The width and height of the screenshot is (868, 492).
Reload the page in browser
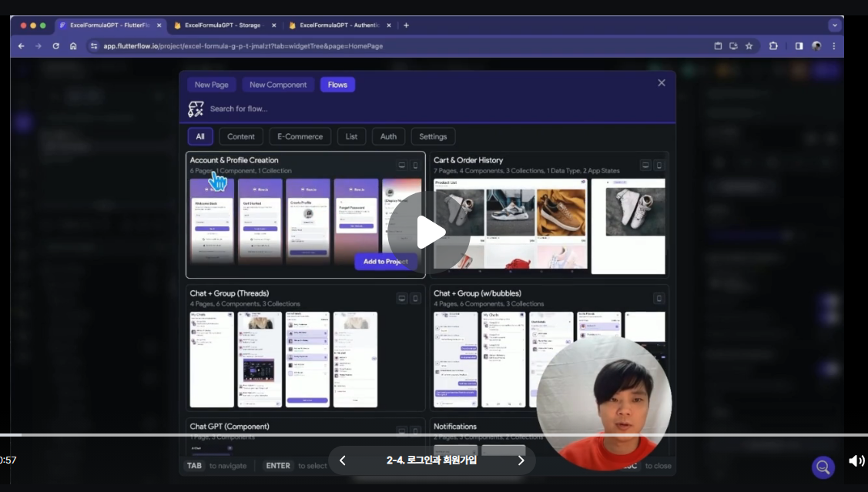point(56,46)
